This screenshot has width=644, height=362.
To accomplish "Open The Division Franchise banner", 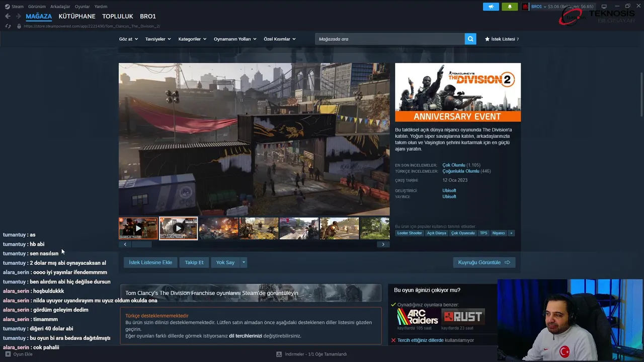I will coord(251,293).
